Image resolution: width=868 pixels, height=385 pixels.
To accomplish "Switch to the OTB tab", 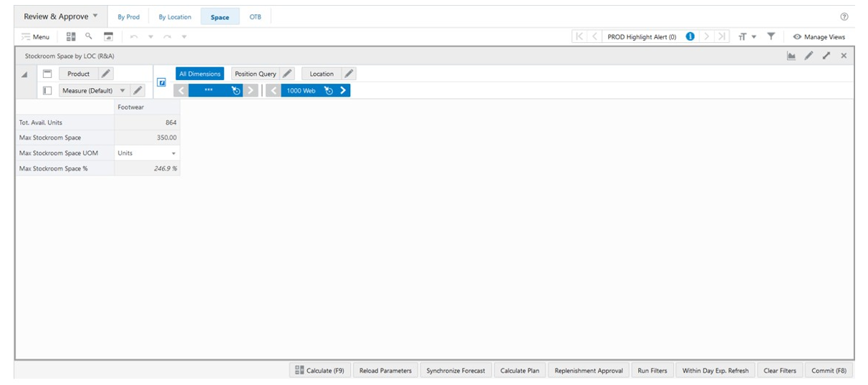I will click(255, 17).
